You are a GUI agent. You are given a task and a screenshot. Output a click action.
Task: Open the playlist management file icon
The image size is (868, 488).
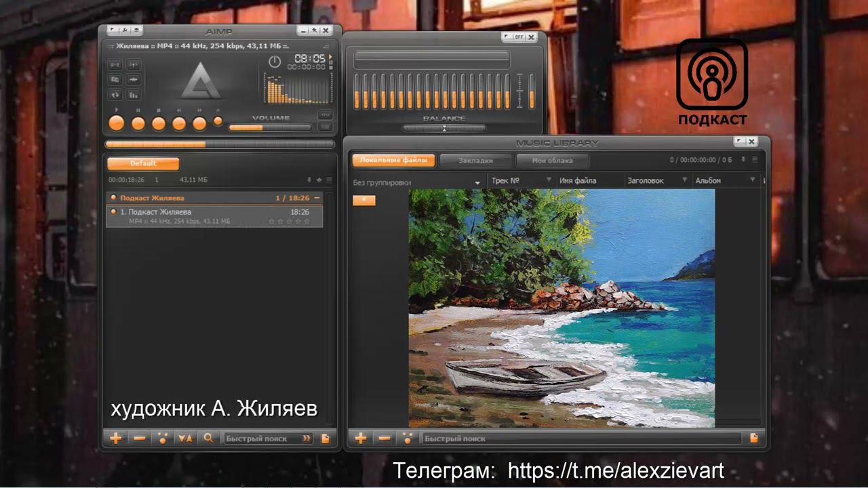325,439
